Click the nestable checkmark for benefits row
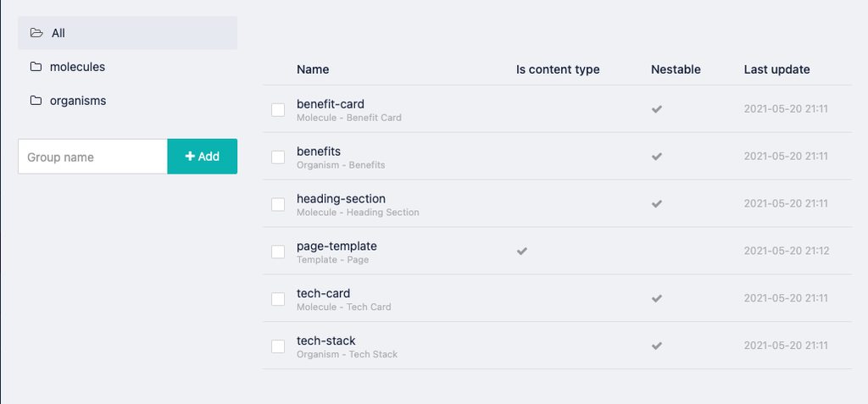This screenshot has width=868, height=404. [657, 157]
